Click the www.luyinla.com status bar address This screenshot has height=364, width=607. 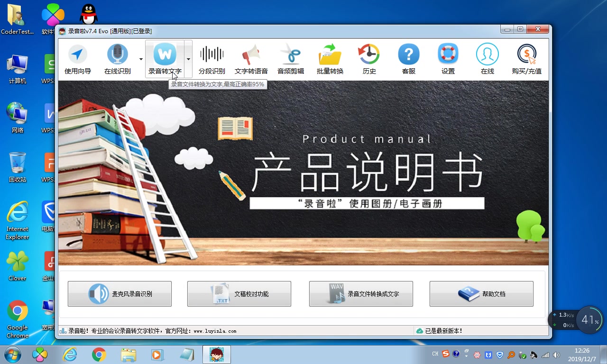click(x=215, y=331)
